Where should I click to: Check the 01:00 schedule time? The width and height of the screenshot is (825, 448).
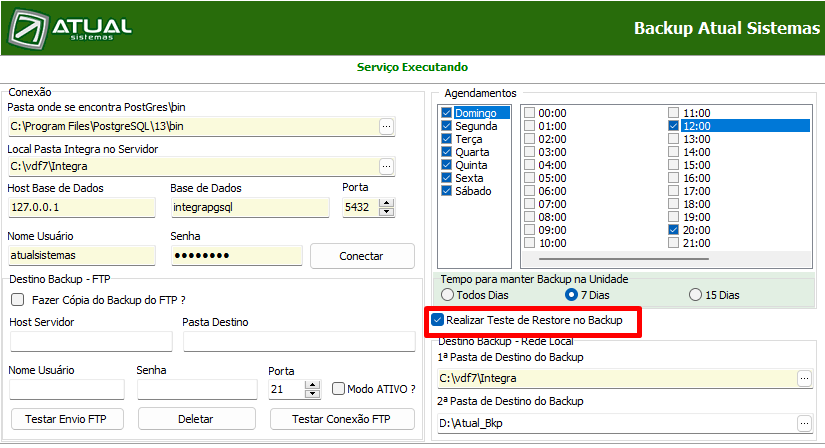coord(529,126)
